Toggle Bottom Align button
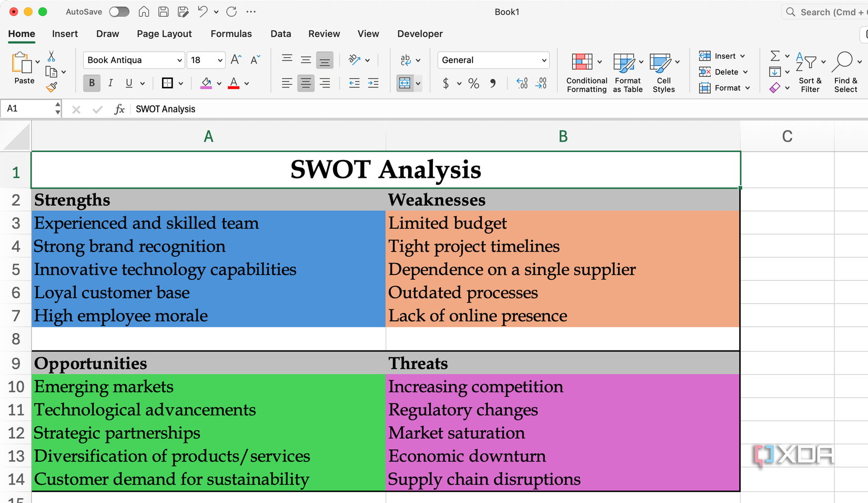The width and height of the screenshot is (868, 503). pos(325,60)
